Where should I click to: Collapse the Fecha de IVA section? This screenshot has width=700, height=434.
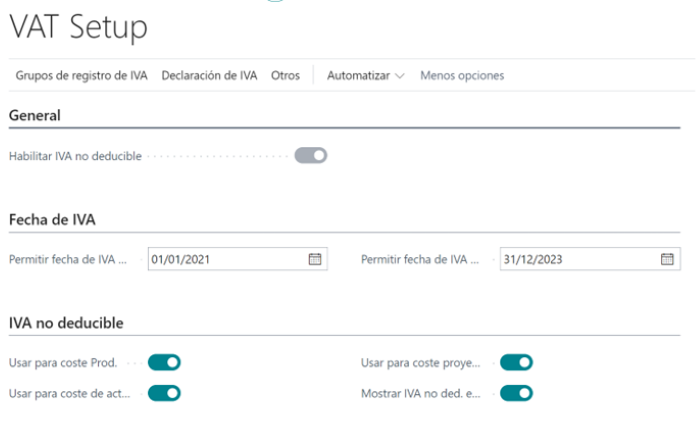point(52,220)
